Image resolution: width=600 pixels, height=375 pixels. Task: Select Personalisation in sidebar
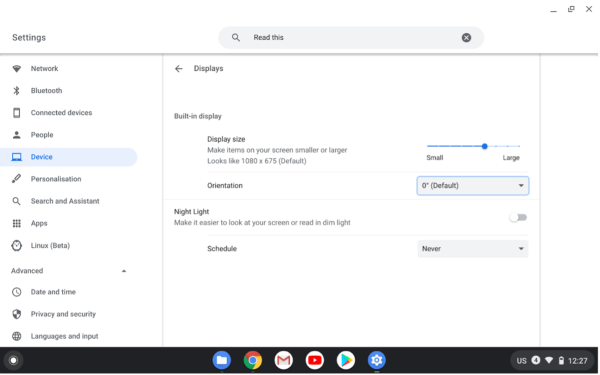(x=56, y=179)
